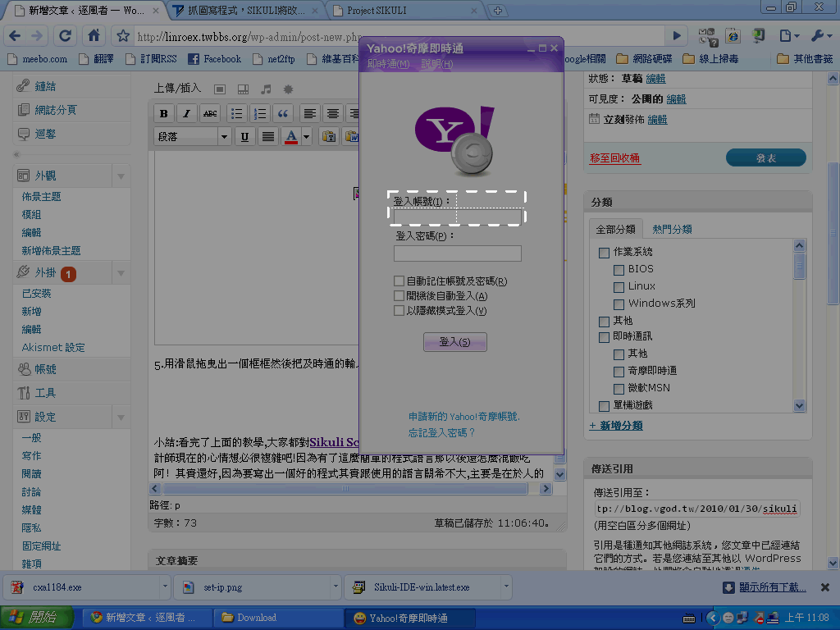The height and width of the screenshot is (630, 840).
Task: Reload the page in the browser
Action: (x=66, y=36)
